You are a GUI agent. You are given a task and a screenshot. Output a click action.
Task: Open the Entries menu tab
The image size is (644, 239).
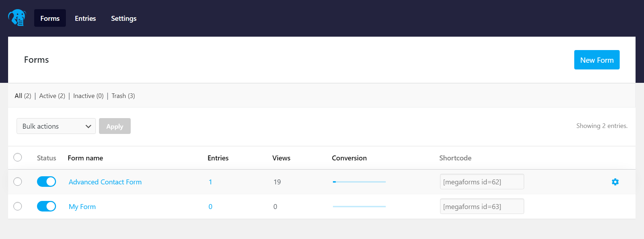[85, 18]
